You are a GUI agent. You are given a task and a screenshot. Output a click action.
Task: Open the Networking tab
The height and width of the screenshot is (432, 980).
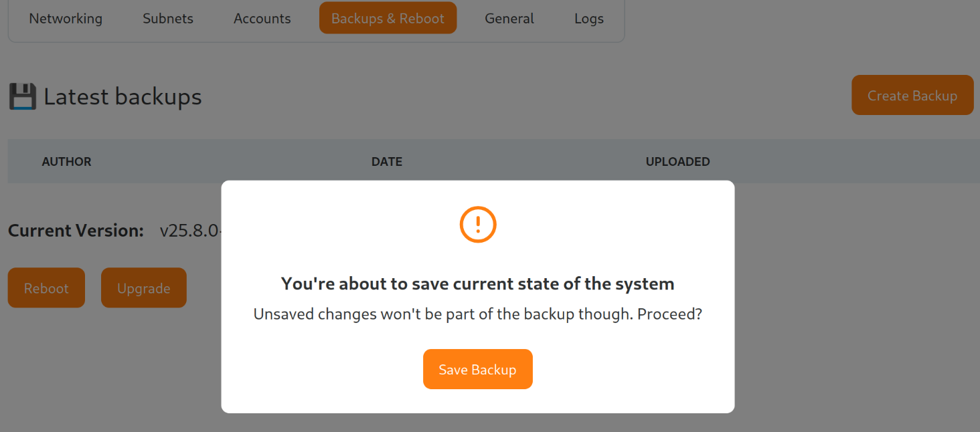(x=66, y=19)
